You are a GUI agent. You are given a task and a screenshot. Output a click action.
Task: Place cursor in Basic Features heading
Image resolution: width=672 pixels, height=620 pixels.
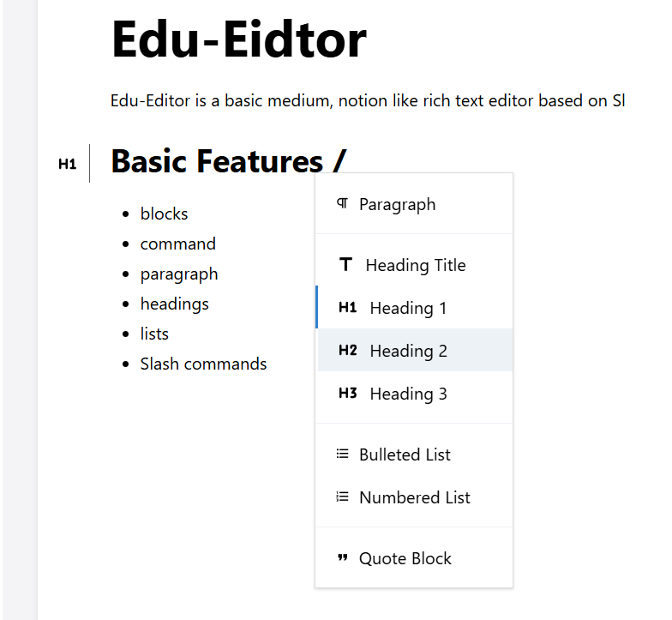tap(216, 161)
